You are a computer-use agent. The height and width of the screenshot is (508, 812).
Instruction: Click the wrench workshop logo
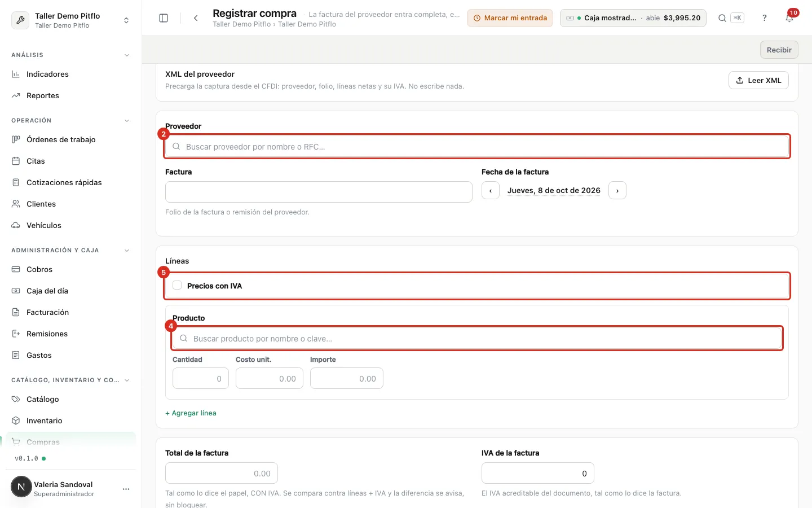click(20, 20)
